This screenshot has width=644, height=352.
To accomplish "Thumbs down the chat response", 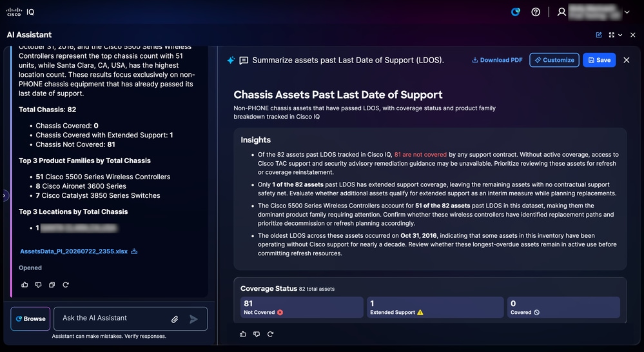I will tap(38, 285).
